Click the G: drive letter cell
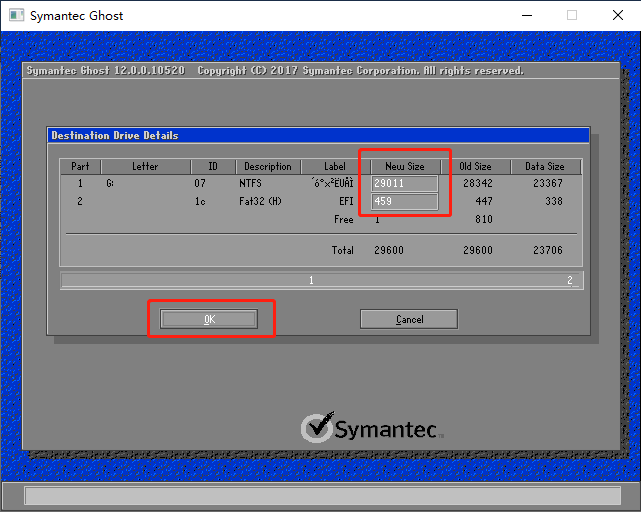Screen dimensions: 641x512 pos(110,183)
